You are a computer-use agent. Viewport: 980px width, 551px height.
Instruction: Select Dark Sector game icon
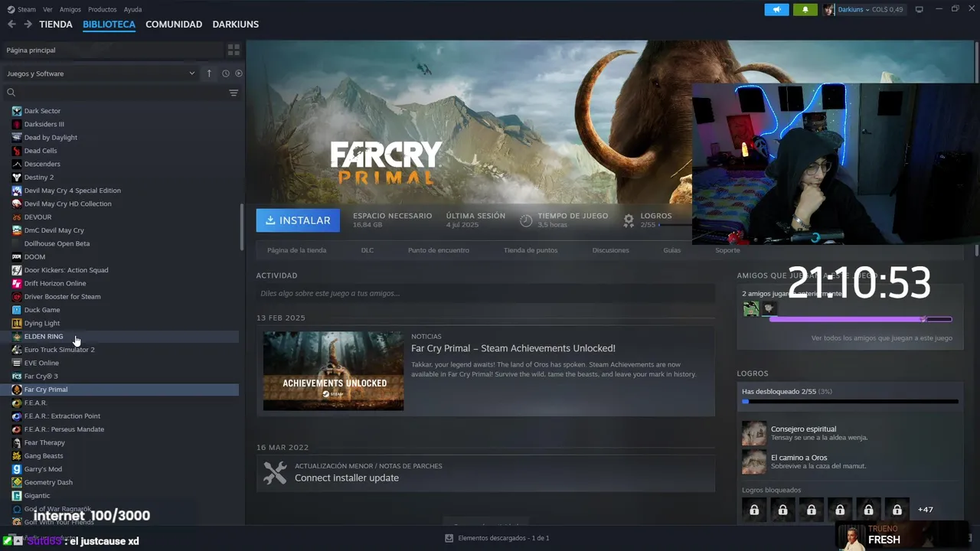point(17,111)
